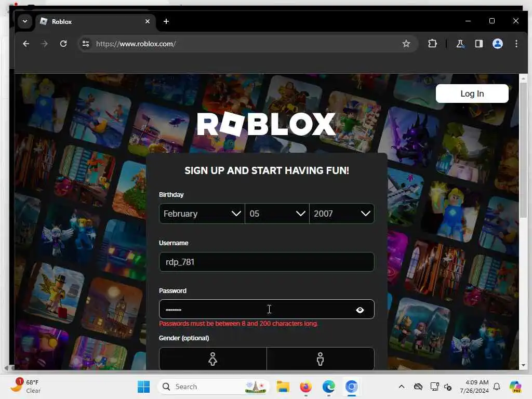Close the Roblox tab
The image size is (532, 399).
(x=147, y=21)
